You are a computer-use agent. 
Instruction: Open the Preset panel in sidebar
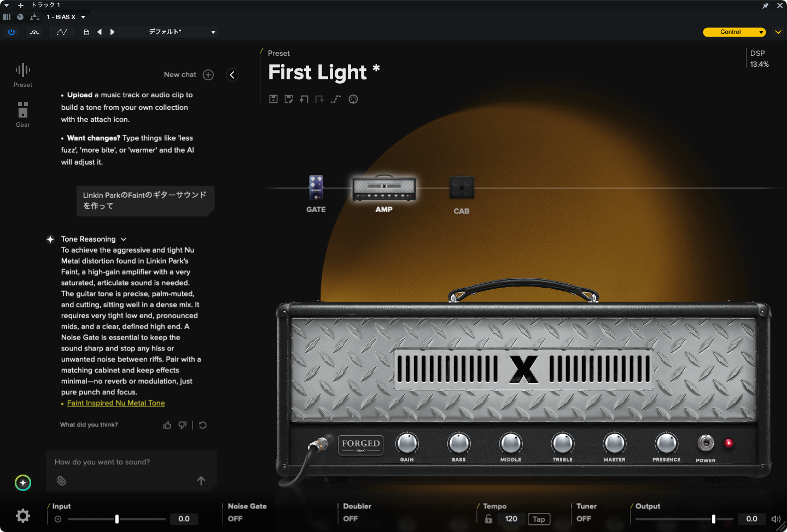23,75
